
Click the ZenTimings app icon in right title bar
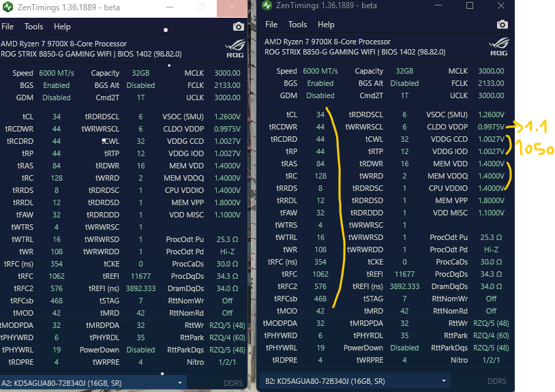pyautogui.click(x=267, y=5)
